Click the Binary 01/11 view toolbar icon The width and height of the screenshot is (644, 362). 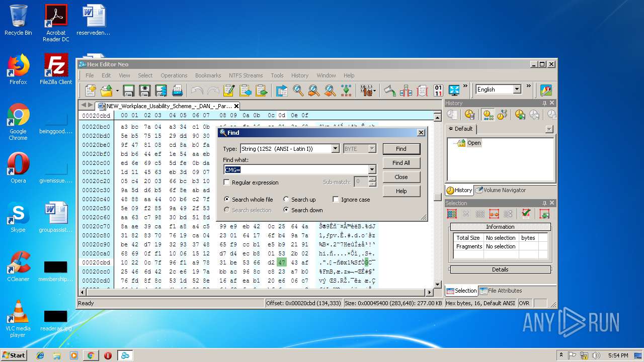[x=438, y=90]
